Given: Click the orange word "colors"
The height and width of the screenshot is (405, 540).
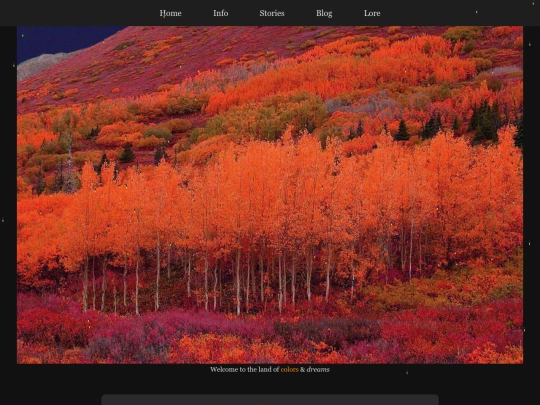Looking at the screenshot, I should 289,370.
